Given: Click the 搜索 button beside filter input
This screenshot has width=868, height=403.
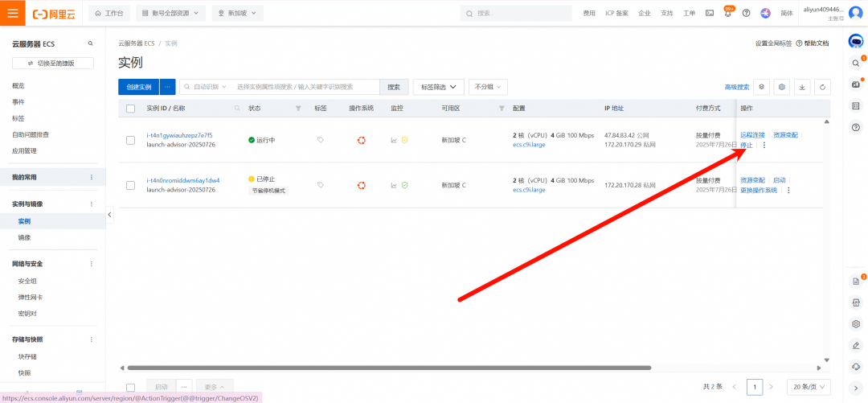Looking at the screenshot, I should pyautogui.click(x=394, y=87).
